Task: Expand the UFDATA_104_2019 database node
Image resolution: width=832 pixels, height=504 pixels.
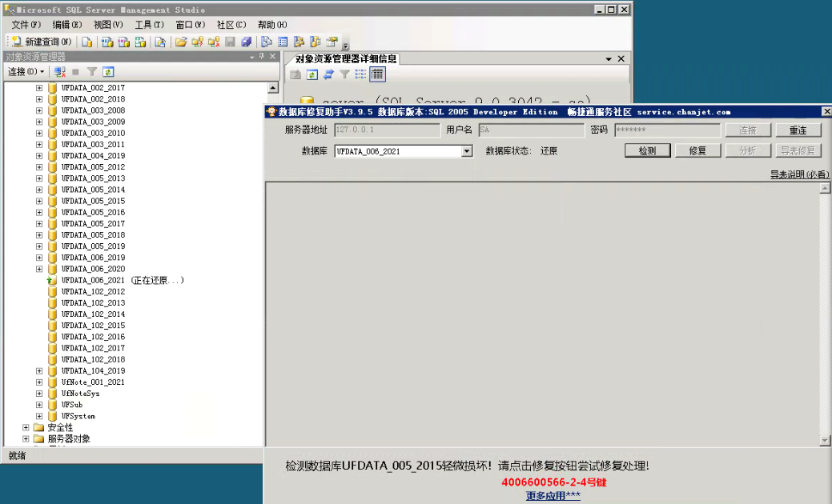Action: pyautogui.click(x=39, y=371)
